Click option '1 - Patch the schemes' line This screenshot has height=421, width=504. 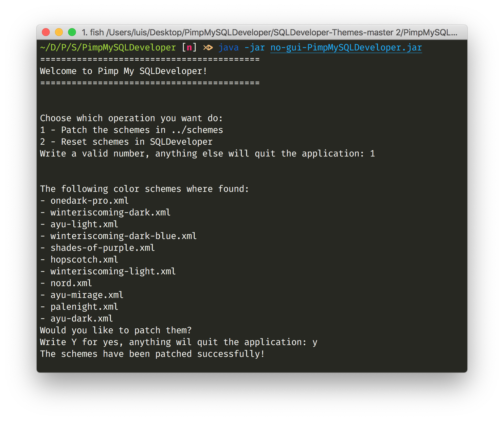(131, 130)
